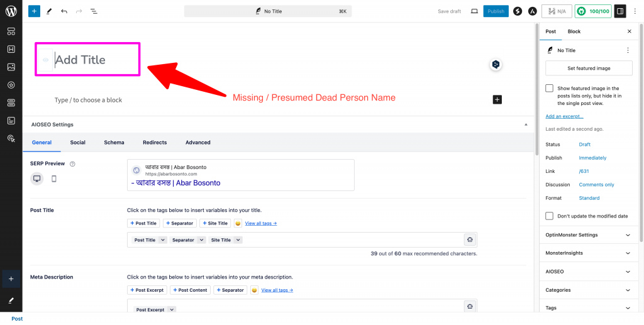
Task: Open the Post Title tag dropdown arrow
Action: pos(162,240)
